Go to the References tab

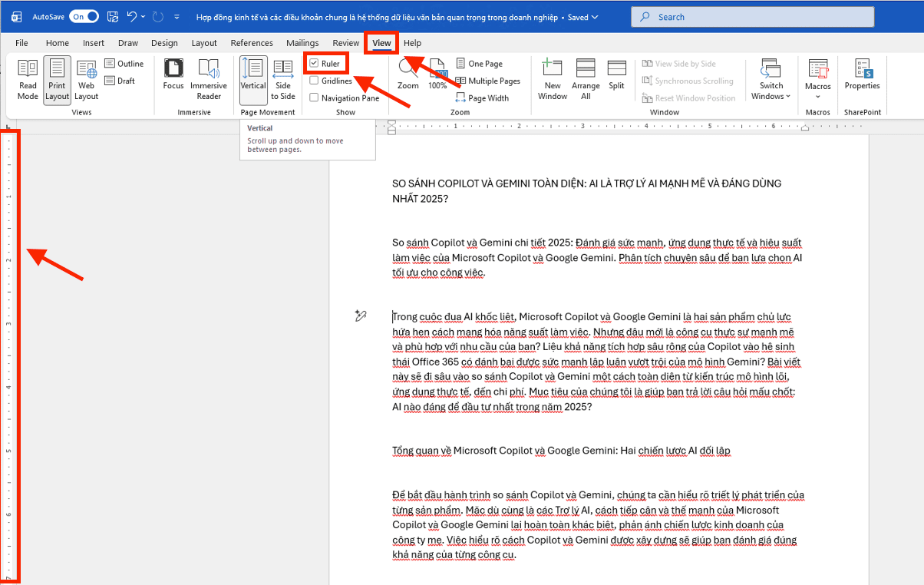[x=252, y=43]
